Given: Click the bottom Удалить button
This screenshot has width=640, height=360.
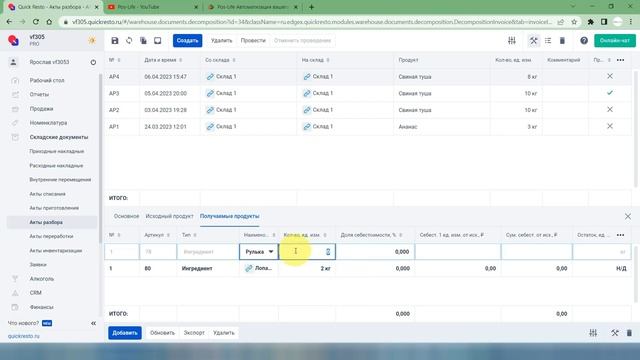Looking at the screenshot, I should (x=224, y=333).
